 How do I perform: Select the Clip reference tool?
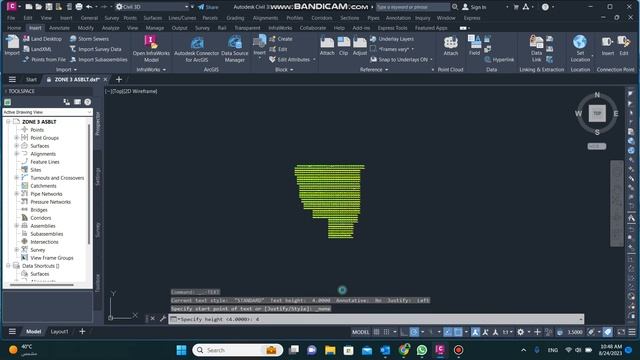[x=344, y=46]
